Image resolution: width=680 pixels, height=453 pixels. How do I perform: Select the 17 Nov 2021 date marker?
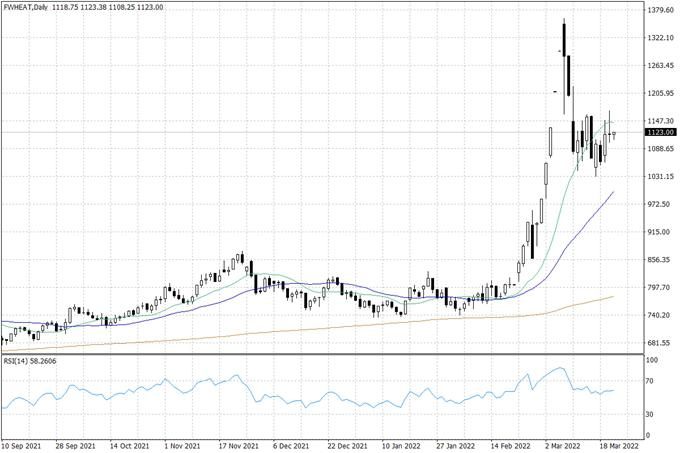238,446
